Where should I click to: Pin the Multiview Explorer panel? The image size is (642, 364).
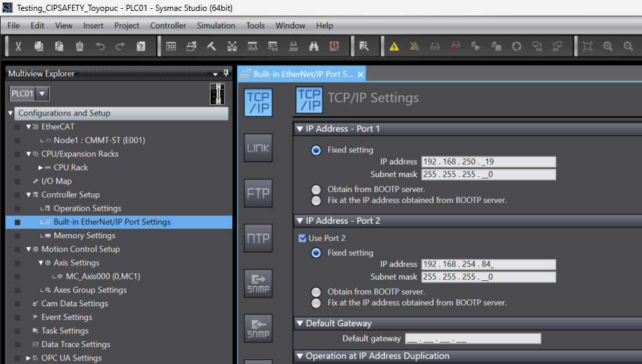click(x=226, y=73)
